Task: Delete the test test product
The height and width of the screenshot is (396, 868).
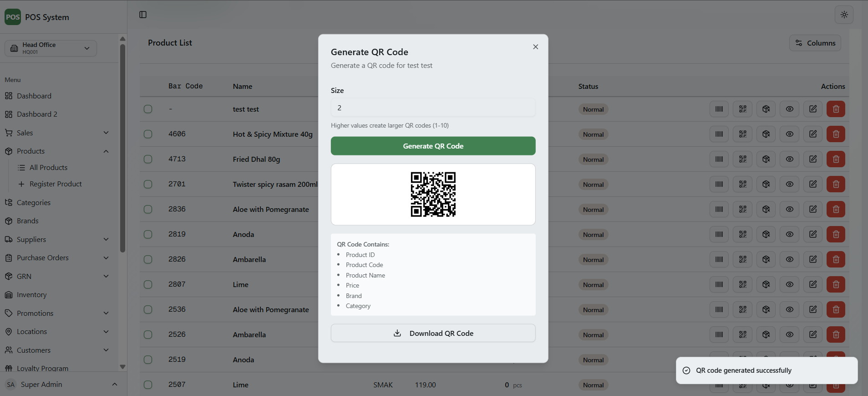Action: [x=836, y=109]
